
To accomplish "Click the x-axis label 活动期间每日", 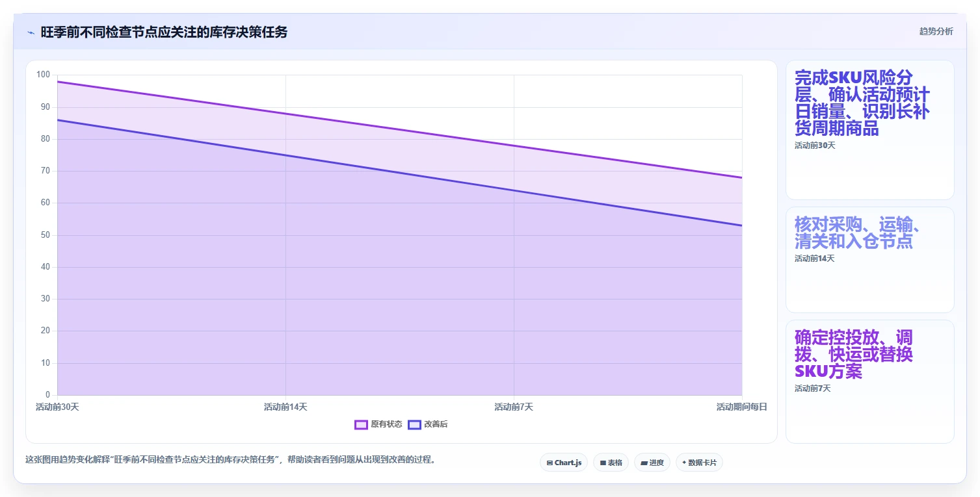I will (742, 407).
